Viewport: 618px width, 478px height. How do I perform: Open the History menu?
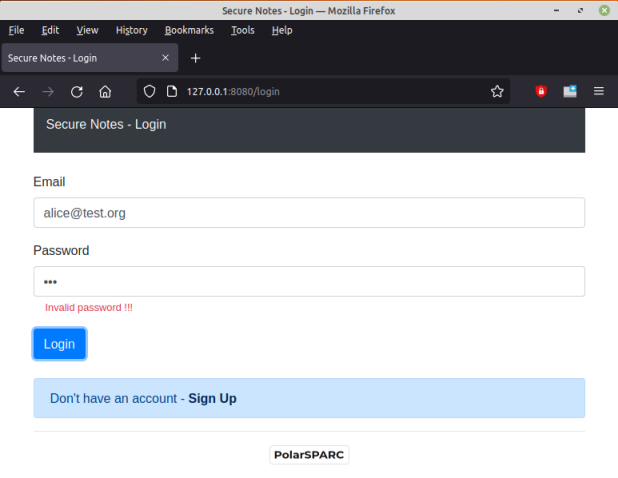tap(131, 30)
